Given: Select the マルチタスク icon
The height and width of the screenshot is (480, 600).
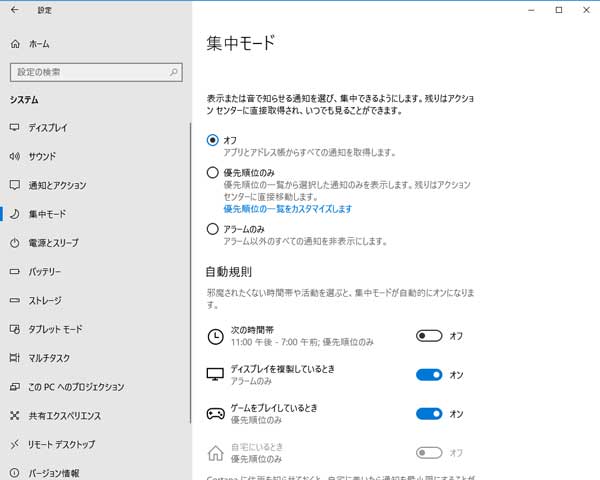Looking at the screenshot, I should [15, 358].
